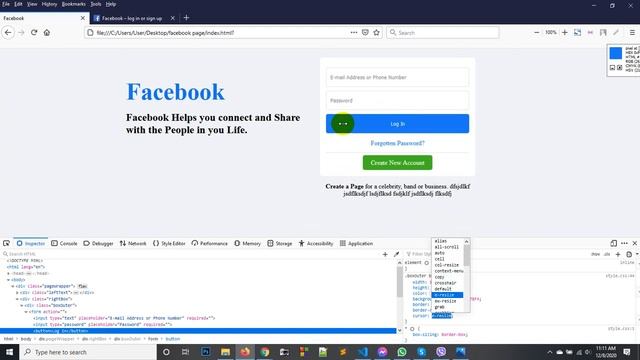Switch to Facebook log in or sign up tab

pyautogui.click(x=131, y=18)
